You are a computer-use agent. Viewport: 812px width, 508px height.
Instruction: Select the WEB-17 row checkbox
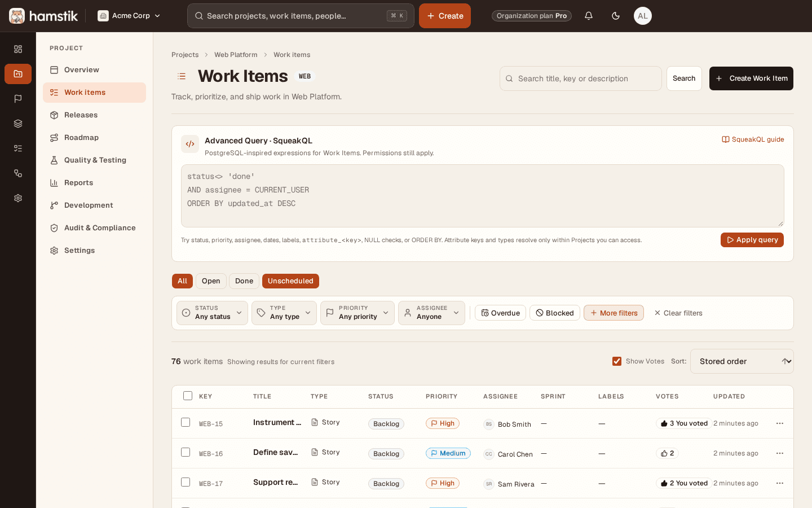click(x=186, y=482)
